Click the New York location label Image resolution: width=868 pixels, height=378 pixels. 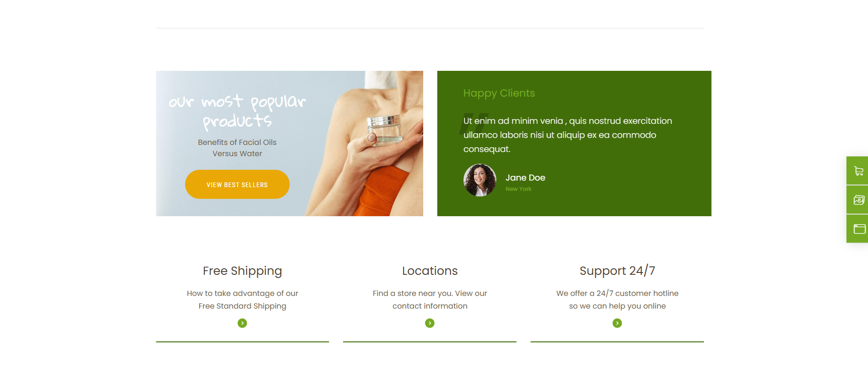518,189
